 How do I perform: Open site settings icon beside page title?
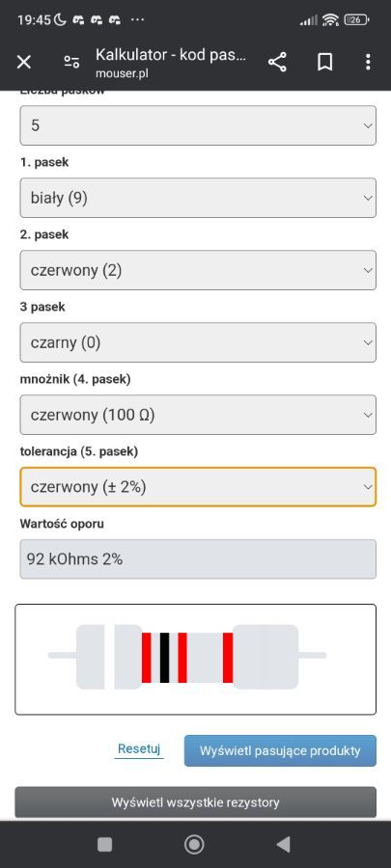coord(71,62)
